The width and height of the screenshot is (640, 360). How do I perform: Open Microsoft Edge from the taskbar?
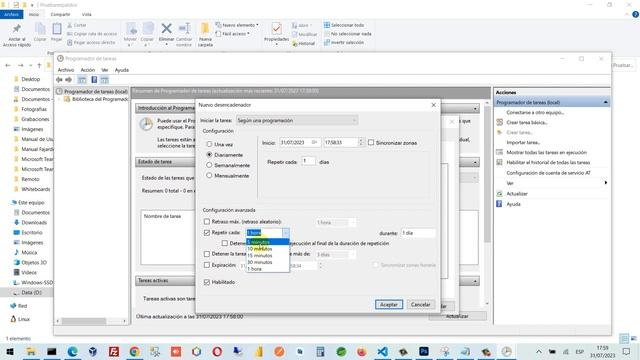click(x=72, y=351)
